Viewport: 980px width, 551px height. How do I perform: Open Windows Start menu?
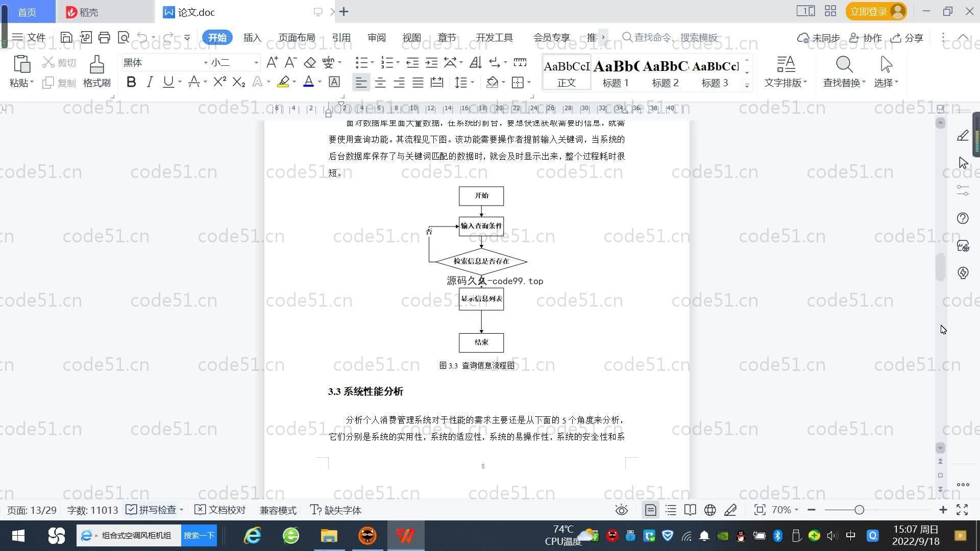[x=18, y=536]
